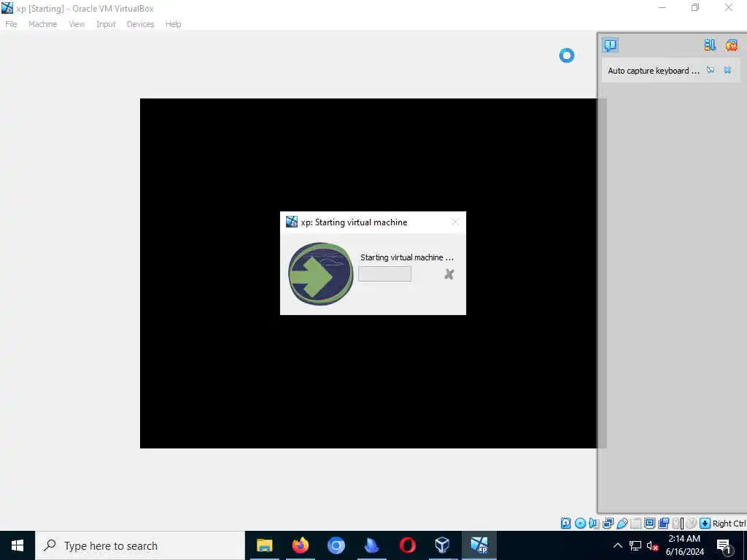
Task: Click the green arrow start image
Action: point(321,274)
